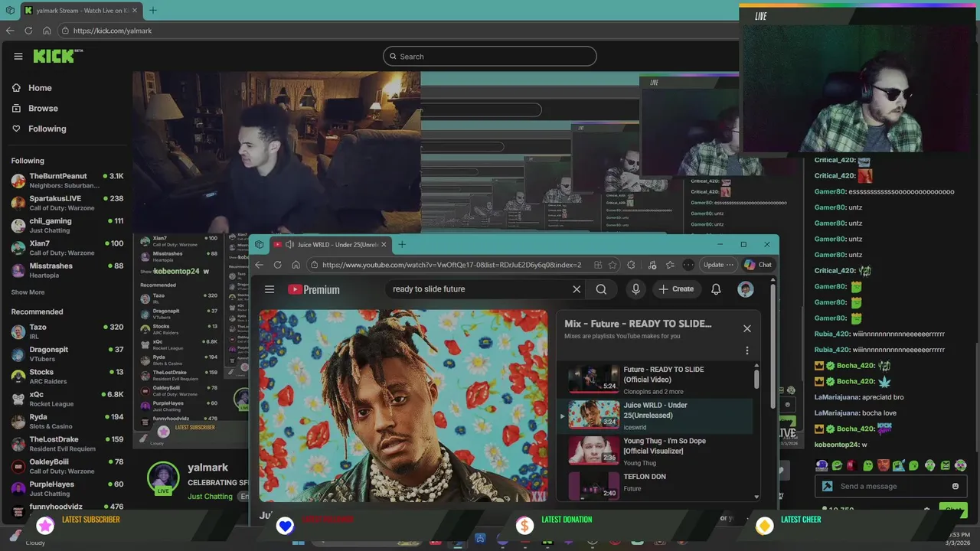This screenshot has width=980, height=551.
Task: Toggle favorite star for YouTube page
Action: coord(612,265)
